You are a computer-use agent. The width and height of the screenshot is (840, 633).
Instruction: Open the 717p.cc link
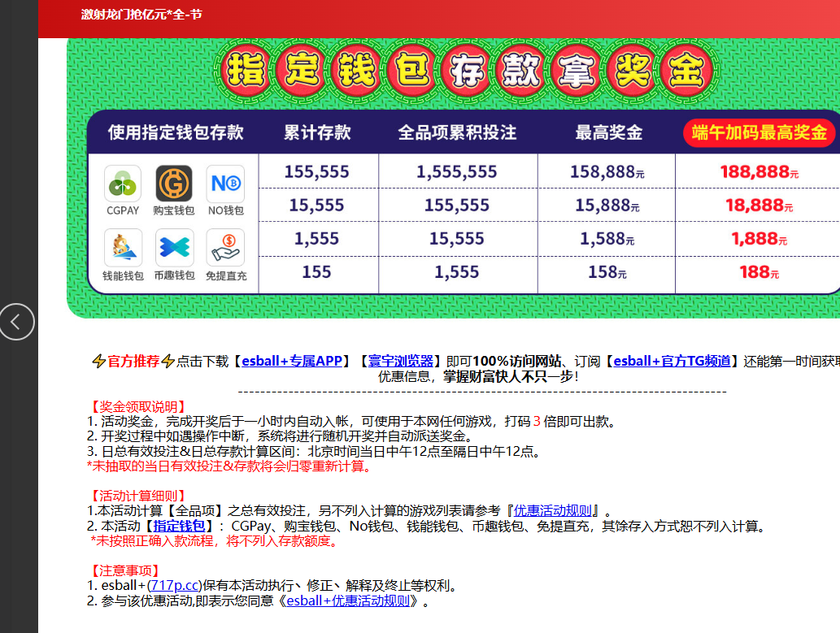pyautogui.click(x=174, y=585)
